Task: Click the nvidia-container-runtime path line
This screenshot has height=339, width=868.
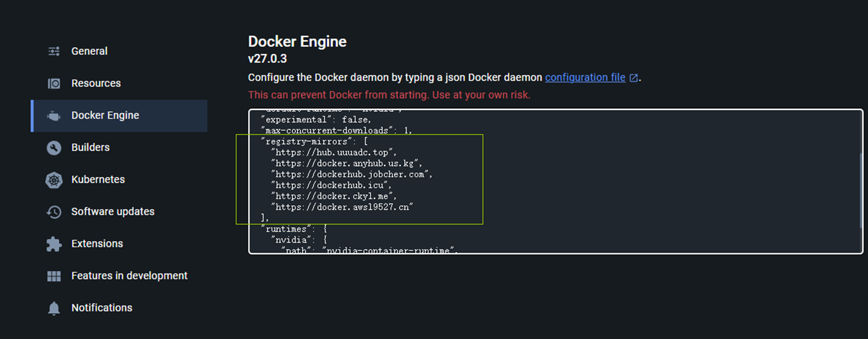Action: pos(369,250)
